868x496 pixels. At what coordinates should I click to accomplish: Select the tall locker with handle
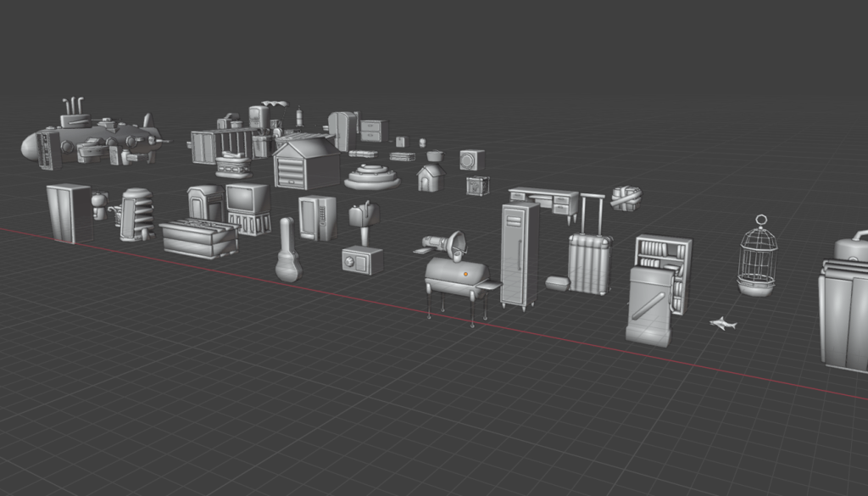[x=519, y=254]
